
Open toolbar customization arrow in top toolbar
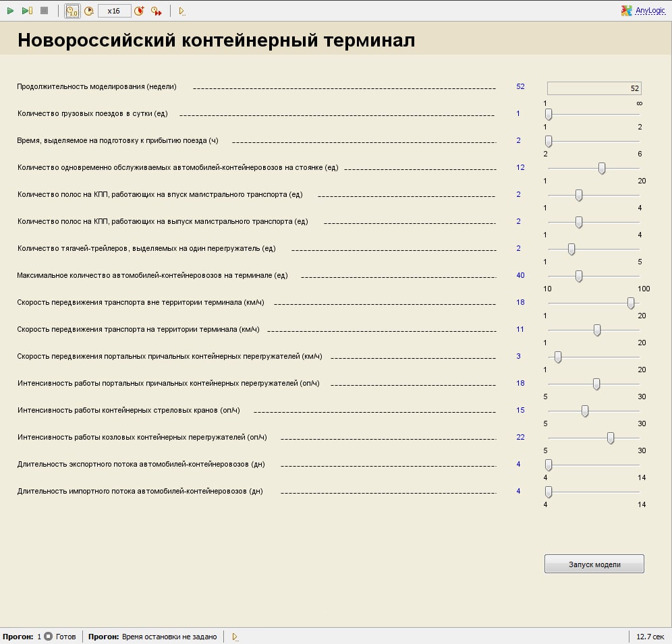click(x=182, y=11)
